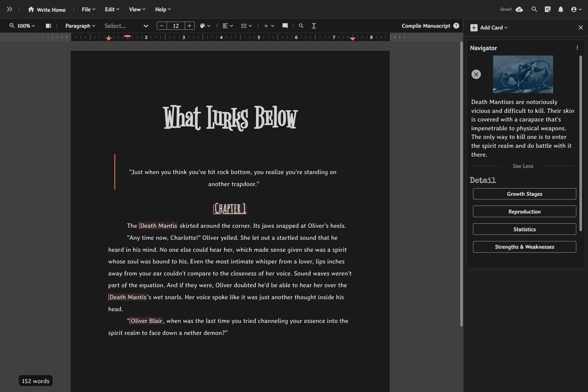Open the notifications bell
The image size is (588, 392).
pyautogui.click(x=561, y=9)
